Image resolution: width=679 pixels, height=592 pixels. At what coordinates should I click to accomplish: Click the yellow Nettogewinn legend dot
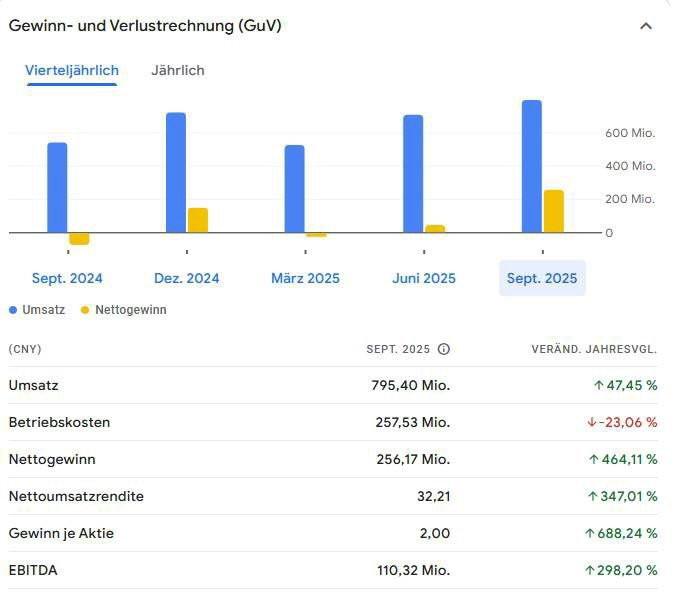(85, 310)
